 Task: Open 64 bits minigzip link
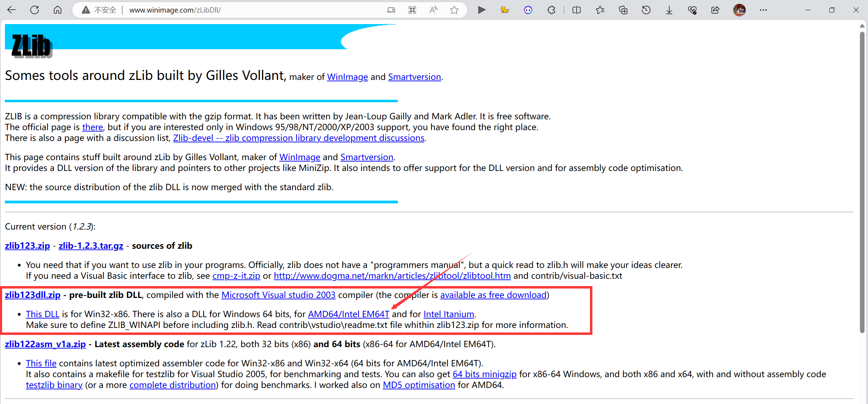pos(484,374)
